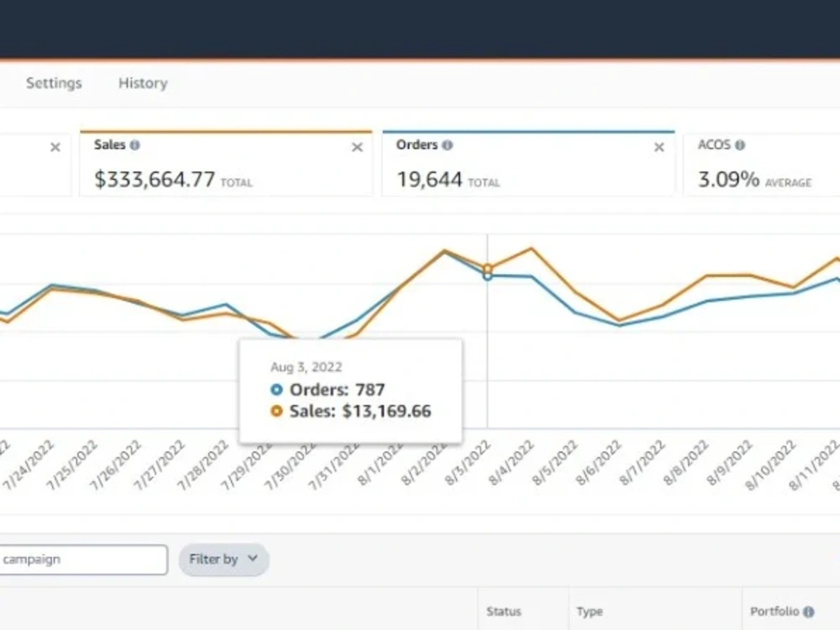
Task: Select the 19,644 total orders value
Action: [429, 180]
